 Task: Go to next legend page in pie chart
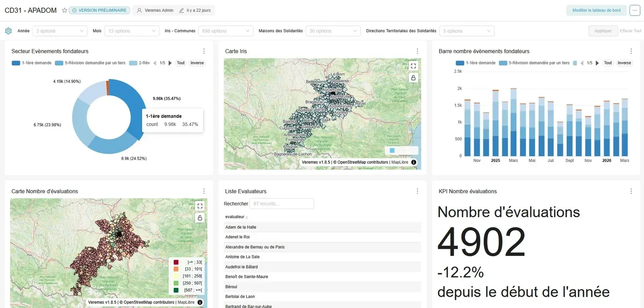(170, 63)
